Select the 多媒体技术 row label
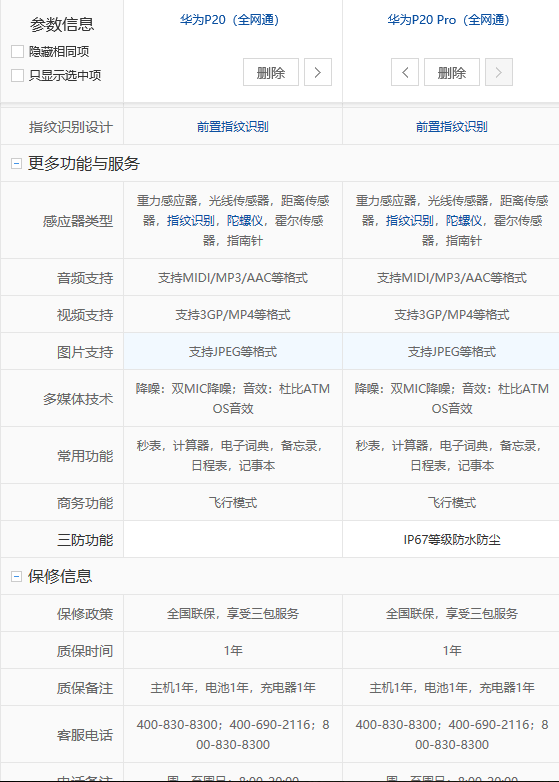 [78, 399]
